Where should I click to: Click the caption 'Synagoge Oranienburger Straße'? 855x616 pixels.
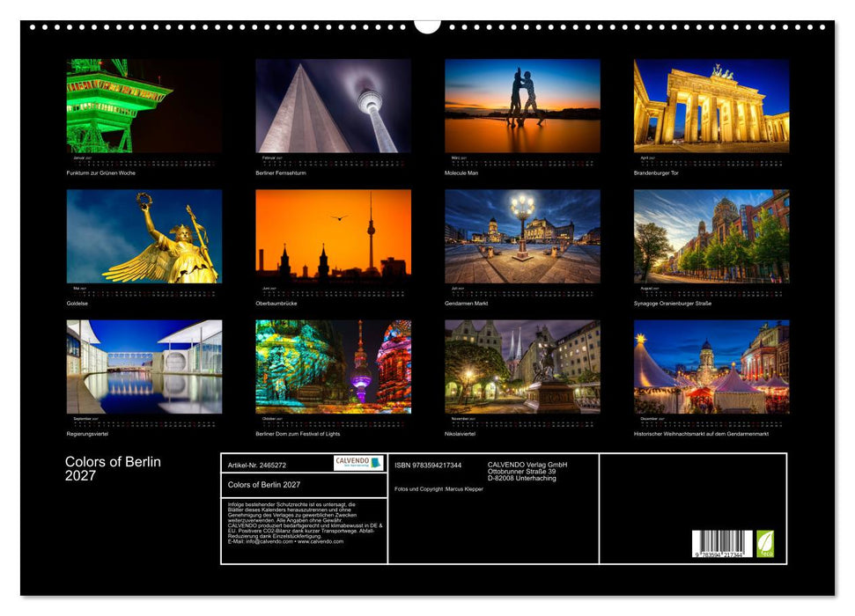pos(673,303)
